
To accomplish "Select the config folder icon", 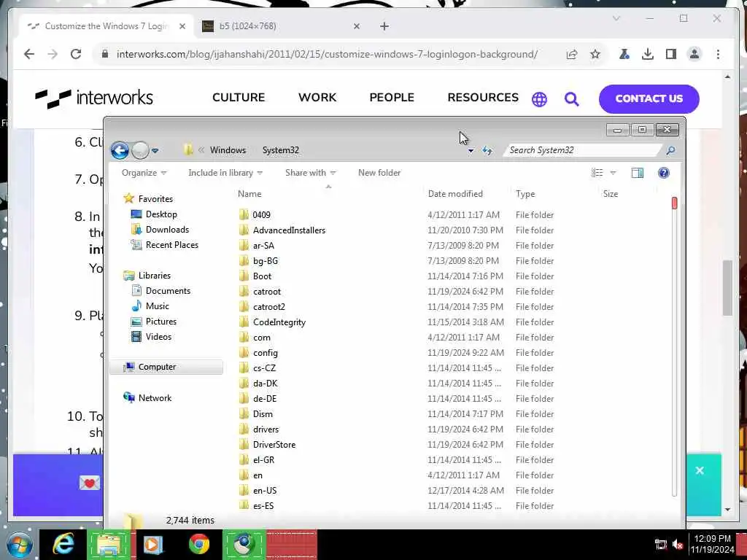I will pyautogui.click(x=244, y=353).
